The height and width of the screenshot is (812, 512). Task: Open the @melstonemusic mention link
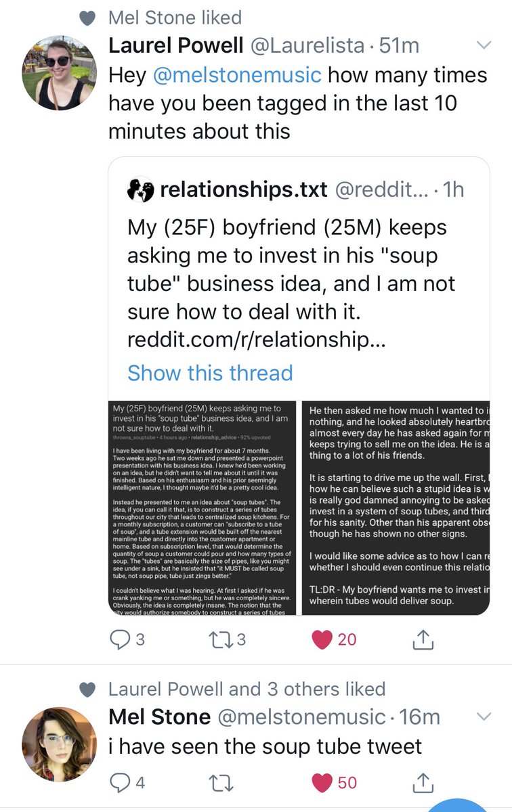(238, 74)
